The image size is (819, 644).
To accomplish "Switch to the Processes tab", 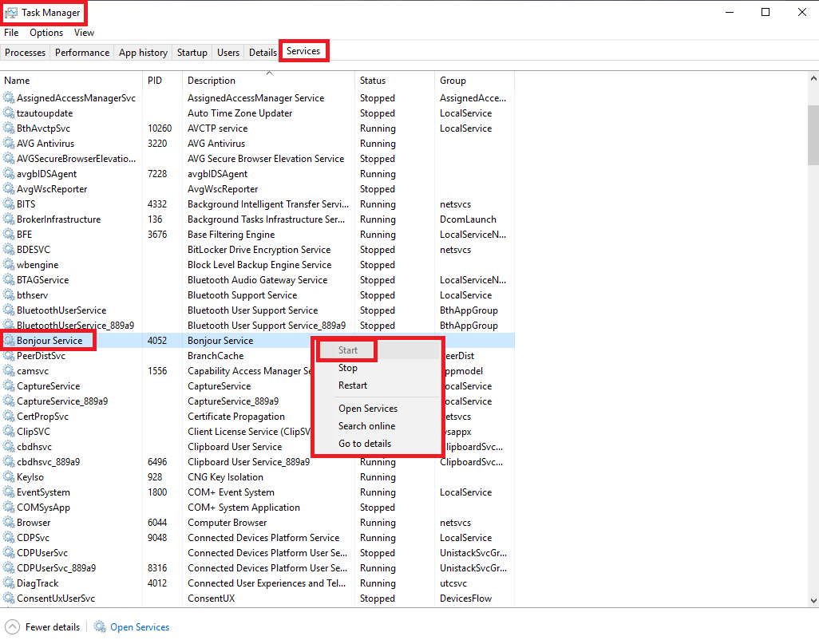I will click(x=25, y=52).
